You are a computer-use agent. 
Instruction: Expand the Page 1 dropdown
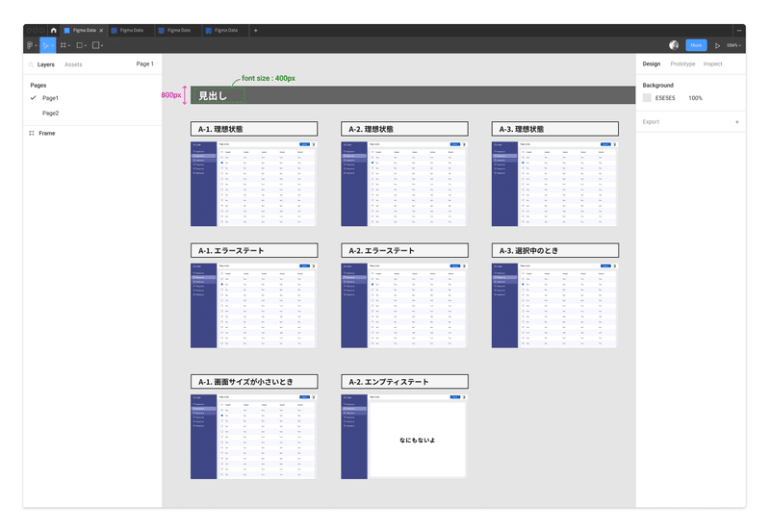146,63
